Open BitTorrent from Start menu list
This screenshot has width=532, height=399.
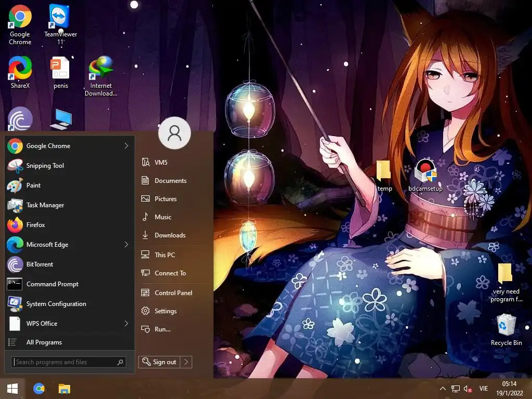click(x=70, y=264)
